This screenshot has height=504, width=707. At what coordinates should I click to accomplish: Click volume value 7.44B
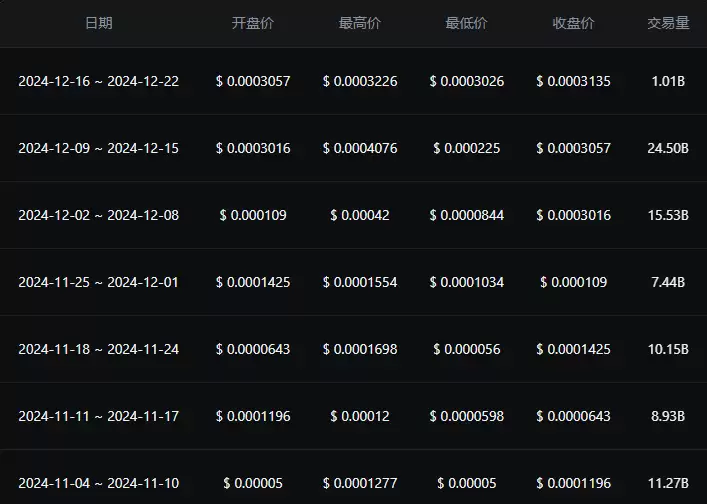(x=668, y=282)
